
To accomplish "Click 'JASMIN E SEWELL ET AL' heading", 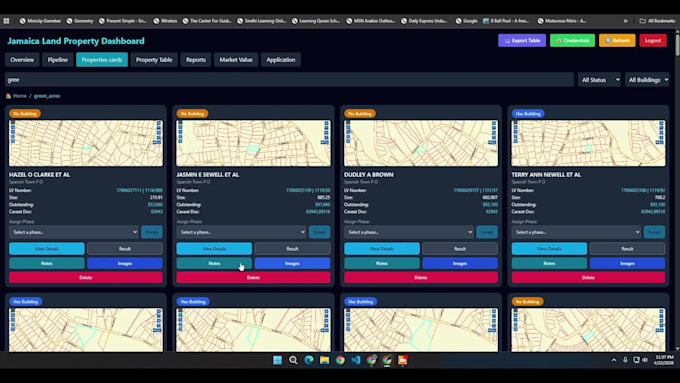I will (208, 174).
